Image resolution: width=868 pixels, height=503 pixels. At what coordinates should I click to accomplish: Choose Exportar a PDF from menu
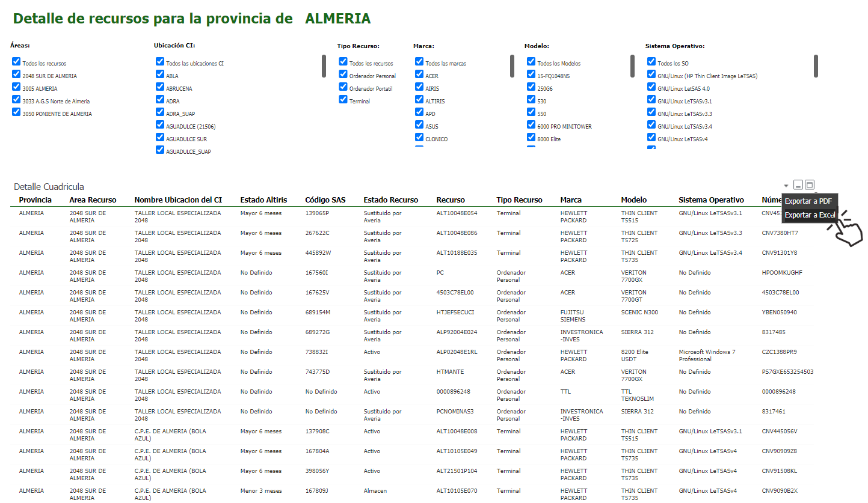tap(808, 201)
